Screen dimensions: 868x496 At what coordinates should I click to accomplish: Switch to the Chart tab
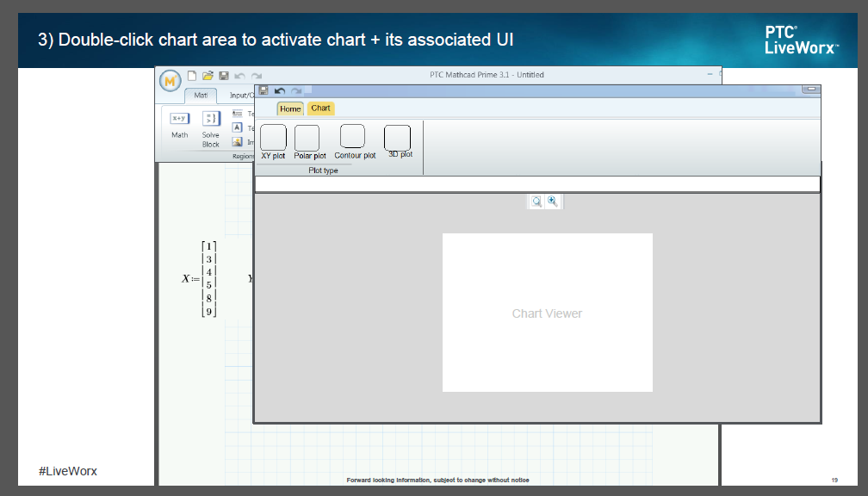pyautogui.click(x=320, y=108)
